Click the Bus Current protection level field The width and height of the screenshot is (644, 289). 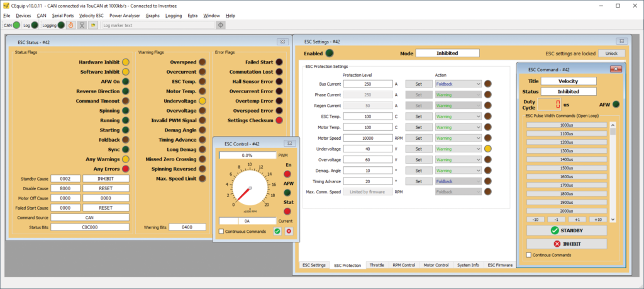[x=368, y=84]
